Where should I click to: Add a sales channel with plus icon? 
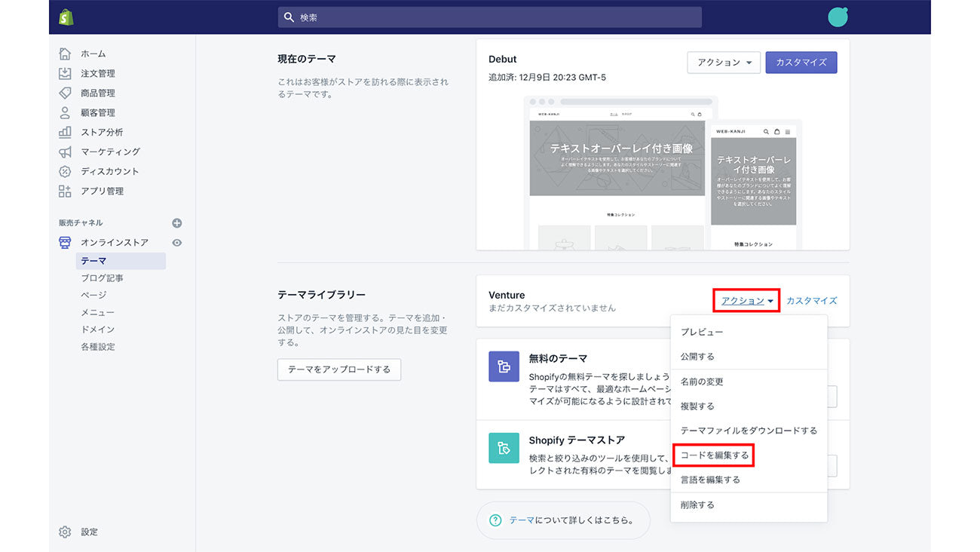click(x=177, y=223)
